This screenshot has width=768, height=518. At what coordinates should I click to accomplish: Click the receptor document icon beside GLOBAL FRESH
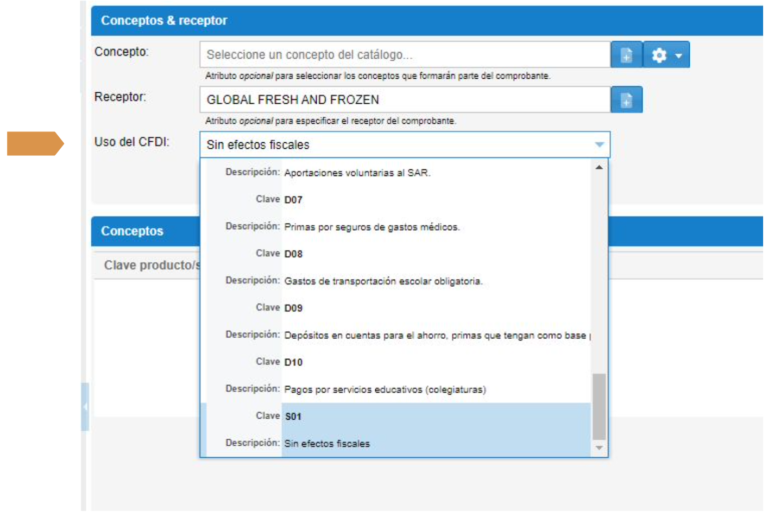626,100
